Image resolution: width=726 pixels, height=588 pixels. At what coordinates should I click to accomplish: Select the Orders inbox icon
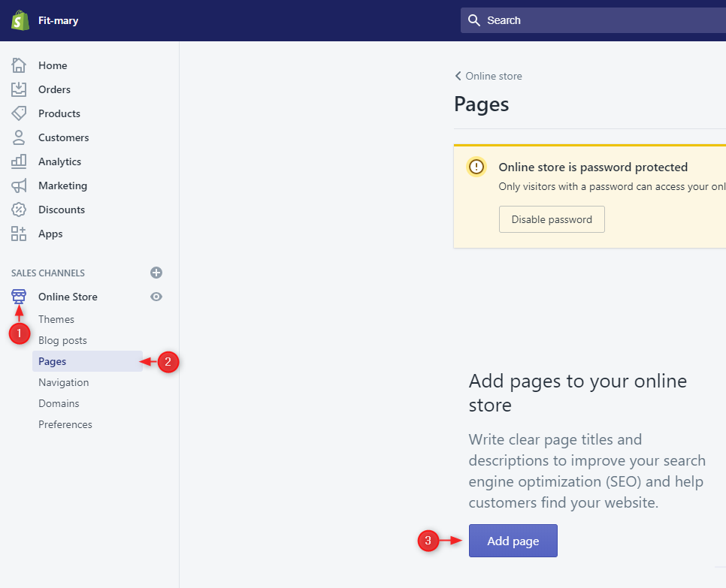coord(19,89)
